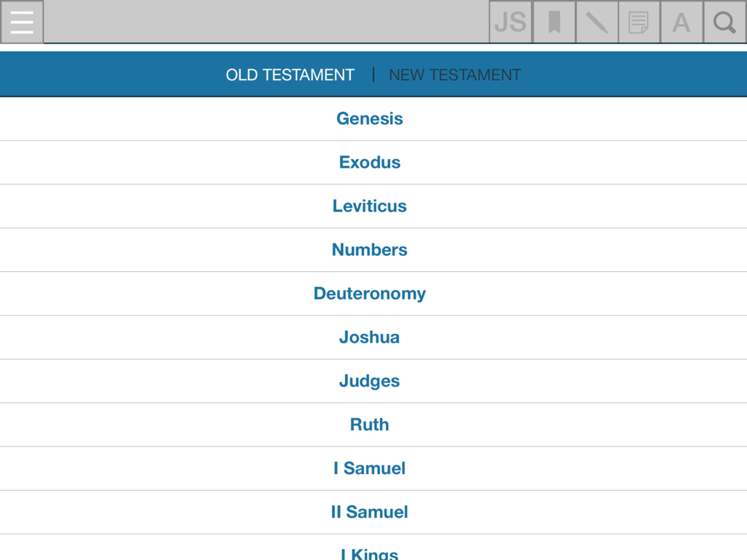This screenshot has width=747, height=560.
Task: Open the book of Genesis
Action: tap(370, 118)
